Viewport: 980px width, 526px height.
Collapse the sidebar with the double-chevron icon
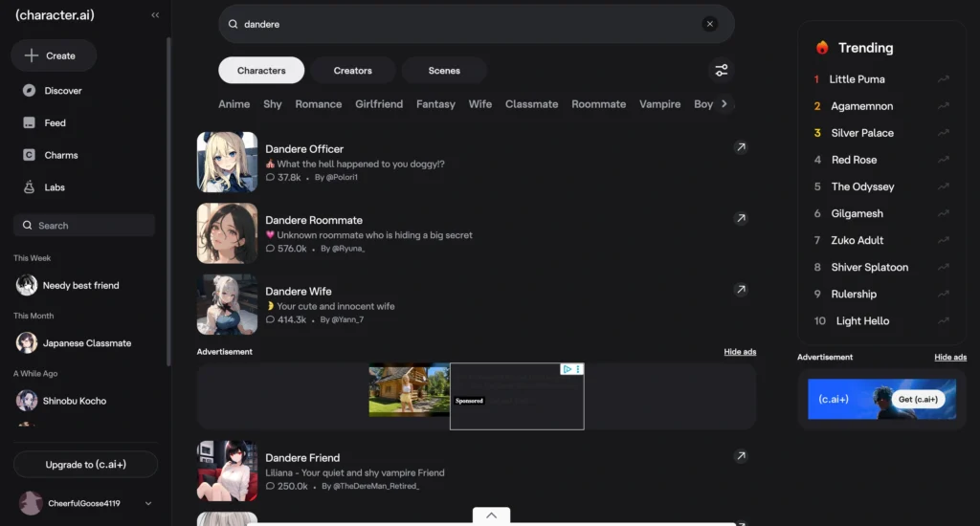click(x=155, y=15)
